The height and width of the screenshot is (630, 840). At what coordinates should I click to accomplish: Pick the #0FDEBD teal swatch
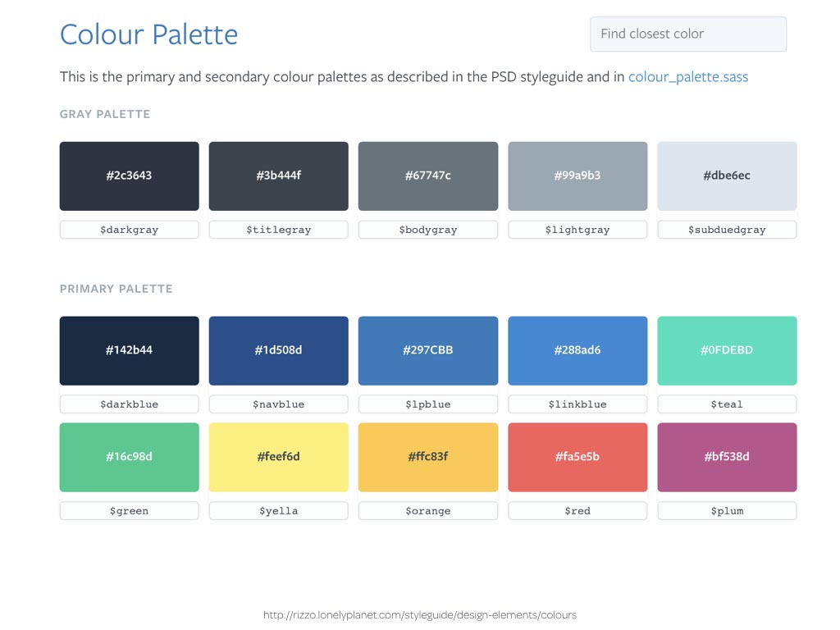point(727,351)
